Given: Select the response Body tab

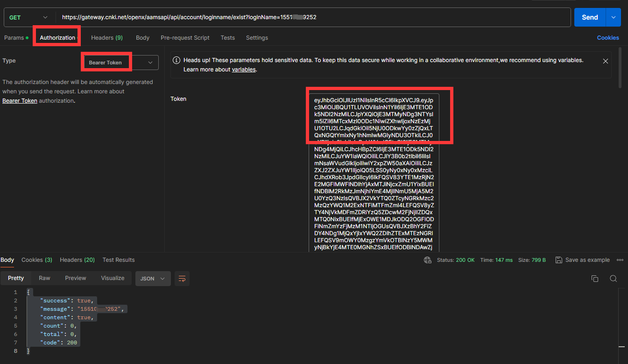Looking at the screenshot, I should click(7, 260).
